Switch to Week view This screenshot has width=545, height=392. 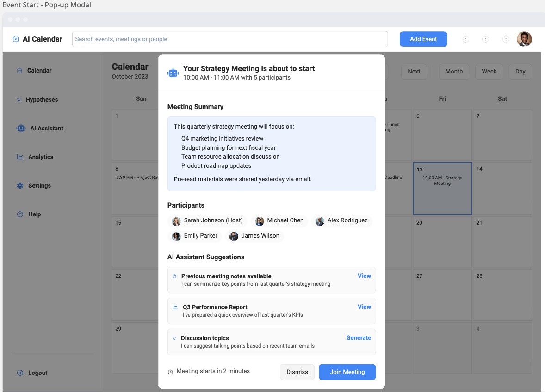489,71
